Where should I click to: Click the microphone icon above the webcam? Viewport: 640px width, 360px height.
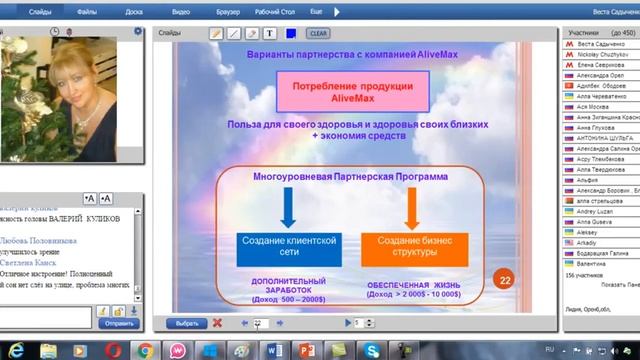pos(69,31)
